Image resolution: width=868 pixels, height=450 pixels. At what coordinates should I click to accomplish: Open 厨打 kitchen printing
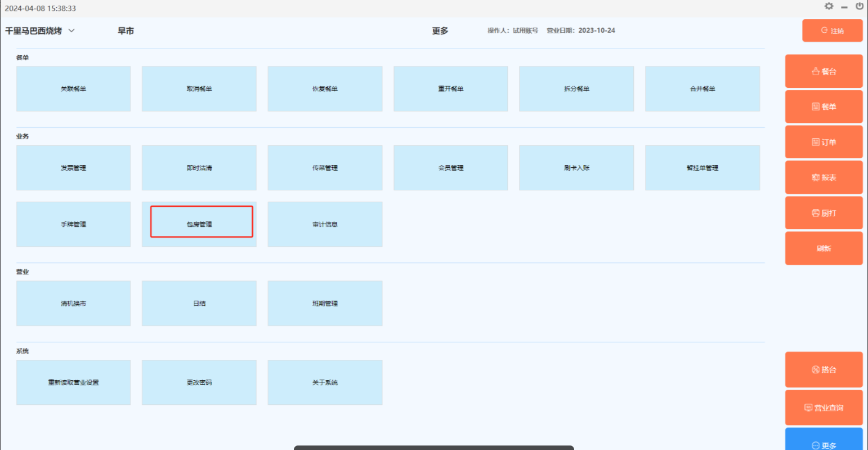[x=824, y=213]
